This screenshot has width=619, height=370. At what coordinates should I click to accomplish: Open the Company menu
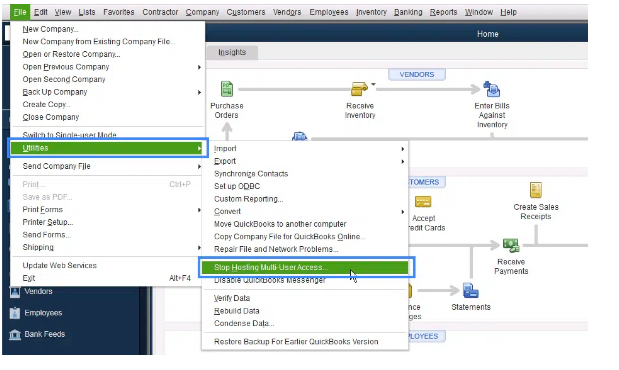coord(202,12)
